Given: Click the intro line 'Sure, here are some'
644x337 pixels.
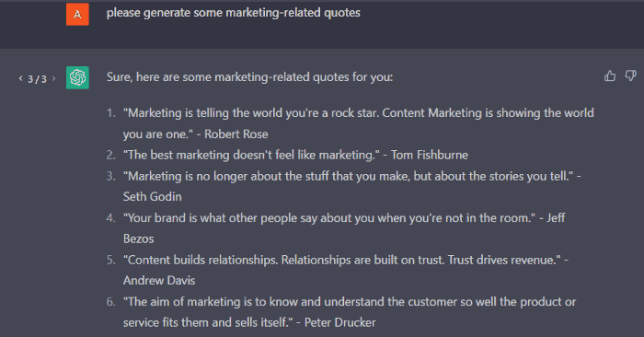Looking at the screenshot, I should click(x=249, y=77).
